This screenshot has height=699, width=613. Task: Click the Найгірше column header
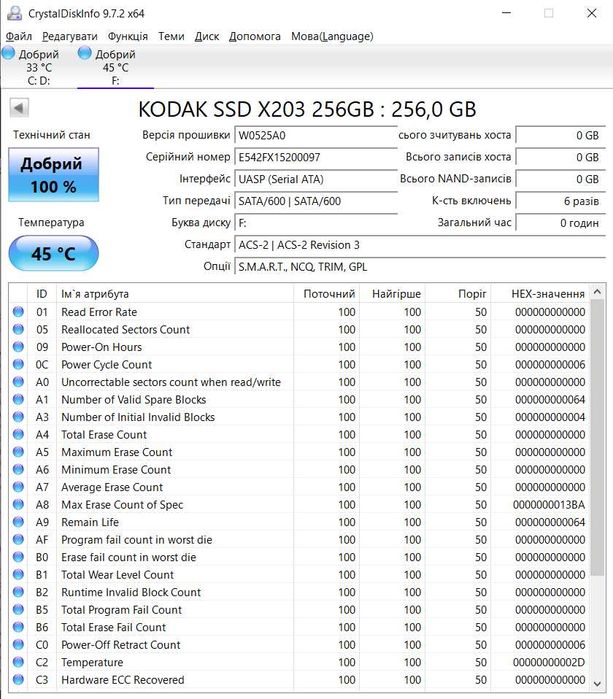click(x=392, y=294)
